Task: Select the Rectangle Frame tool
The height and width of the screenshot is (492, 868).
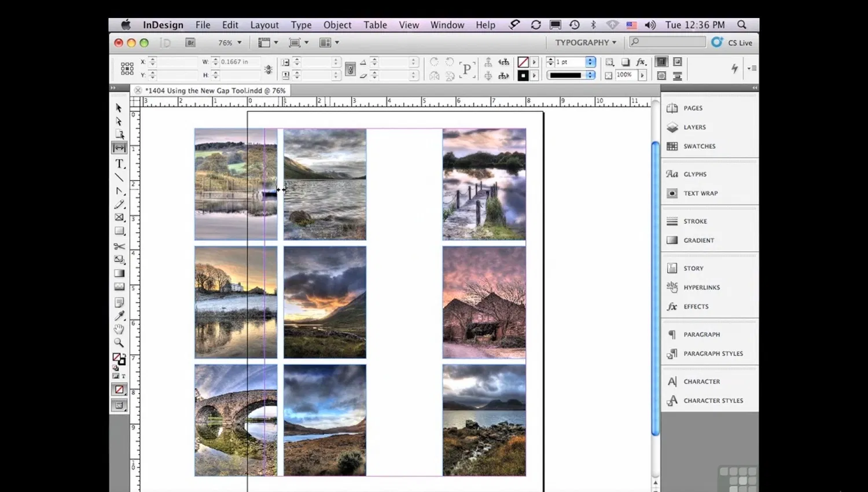Action: [x=119, y=218]
